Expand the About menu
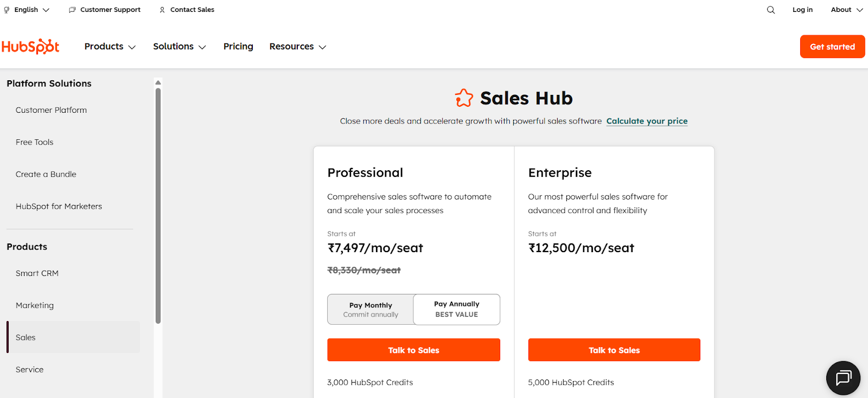The height and width of the screenshot is (398, 868). pyautogui.click(x=846, y=10)
